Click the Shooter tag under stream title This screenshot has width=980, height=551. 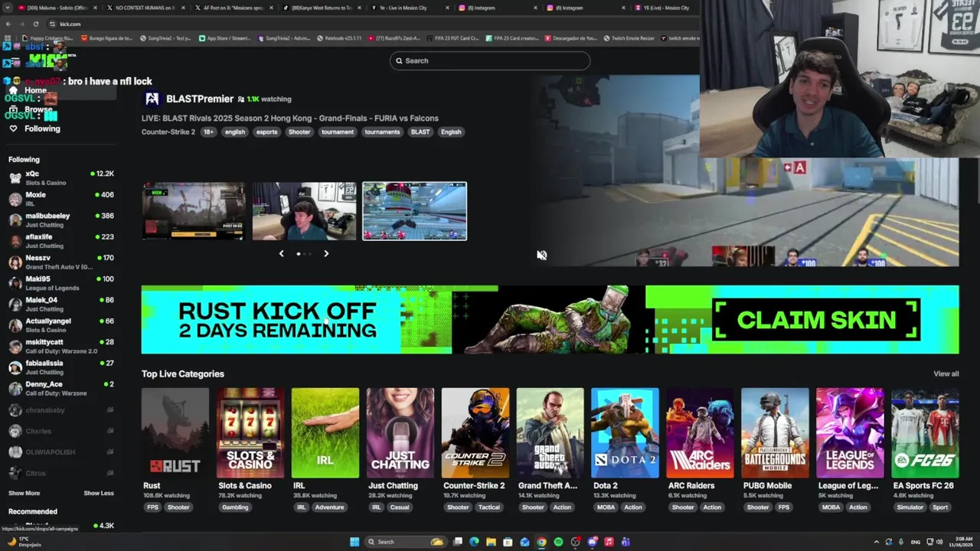click(x=299, y=132)
